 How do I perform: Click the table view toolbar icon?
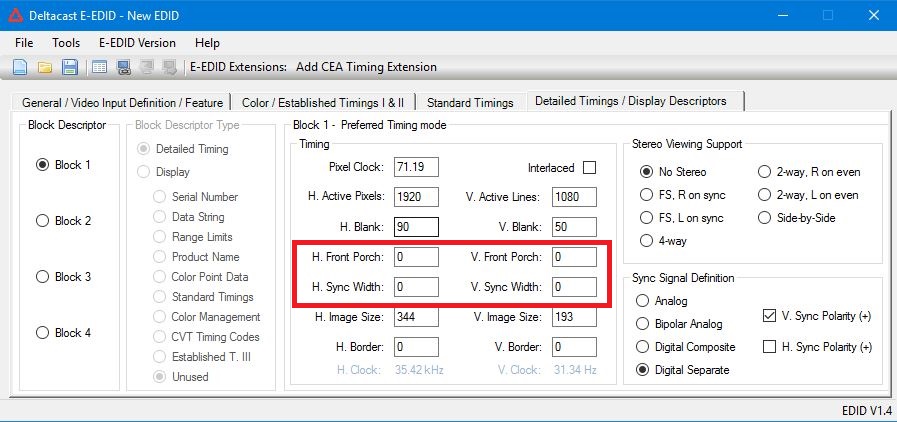99,68
